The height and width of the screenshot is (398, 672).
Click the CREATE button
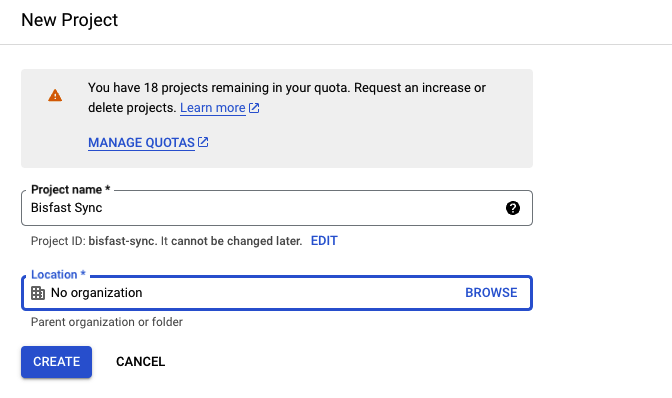point(57,362)
